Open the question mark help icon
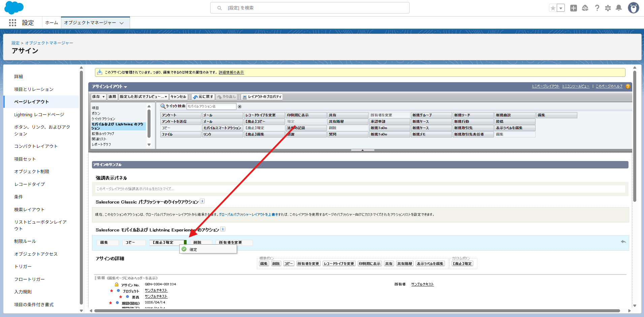 [597, 8]
